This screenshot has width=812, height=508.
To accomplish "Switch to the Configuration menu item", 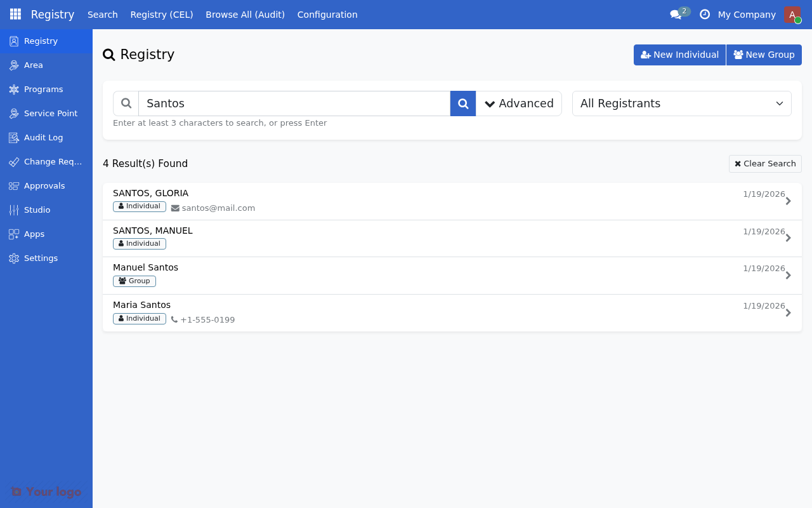I will (327, 14).
